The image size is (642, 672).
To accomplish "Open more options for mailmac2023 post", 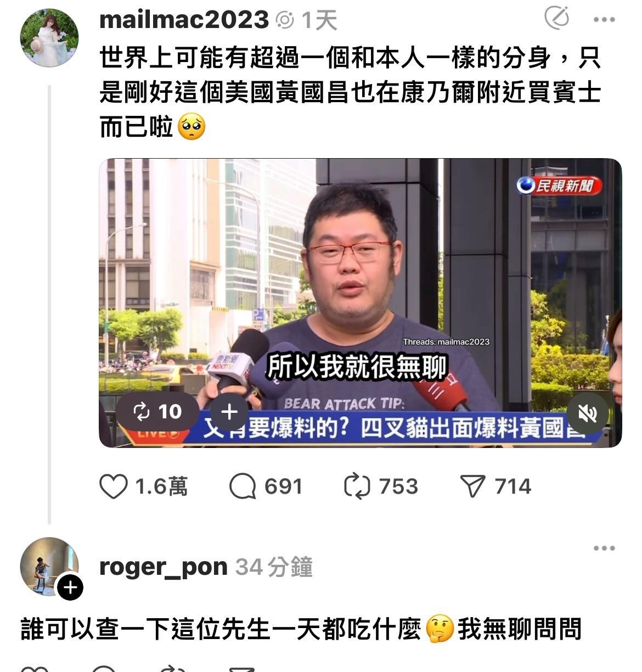I will [604, 20].
